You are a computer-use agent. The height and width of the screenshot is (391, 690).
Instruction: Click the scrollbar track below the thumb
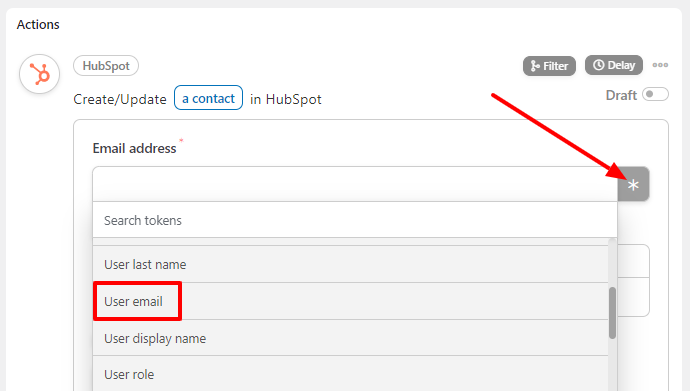pos(612,365)
